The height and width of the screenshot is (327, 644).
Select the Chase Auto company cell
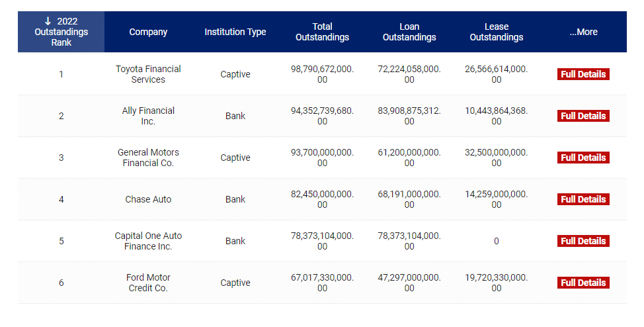pyautogui.click(x=148, y=199)
